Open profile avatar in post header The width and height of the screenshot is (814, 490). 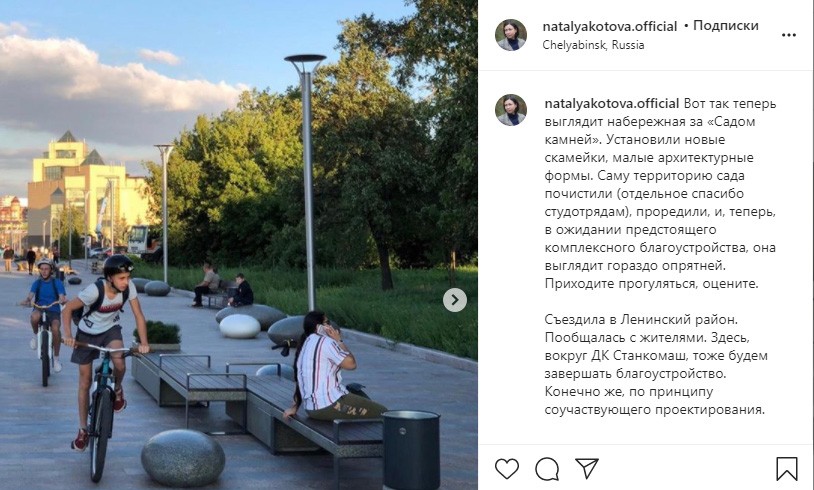point(511,35)
